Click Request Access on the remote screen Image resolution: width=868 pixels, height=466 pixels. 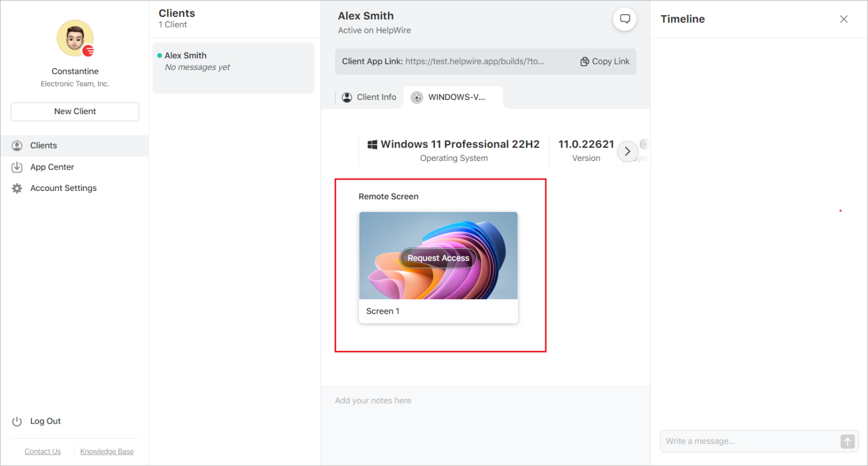438,258
